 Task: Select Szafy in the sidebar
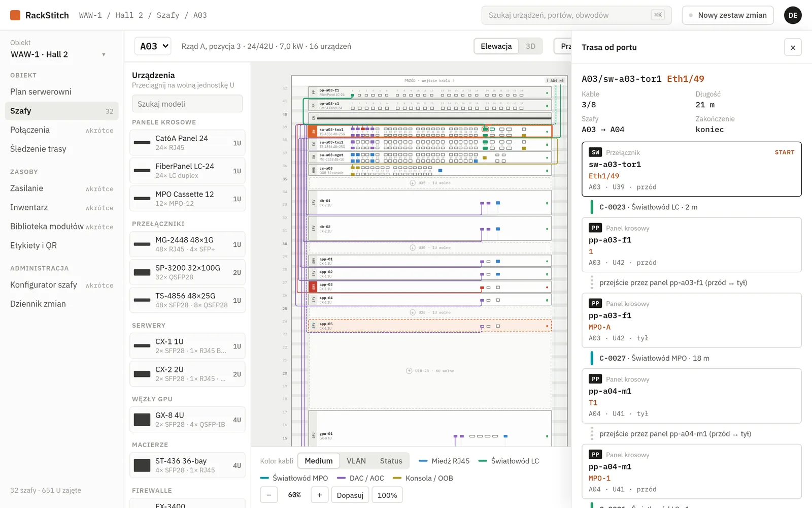tap(62, 111)
